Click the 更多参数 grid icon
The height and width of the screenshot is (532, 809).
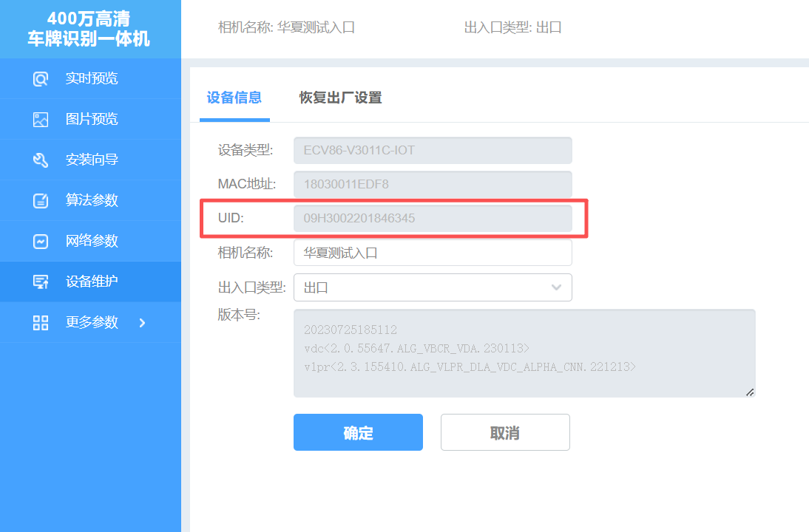[41, 322]
